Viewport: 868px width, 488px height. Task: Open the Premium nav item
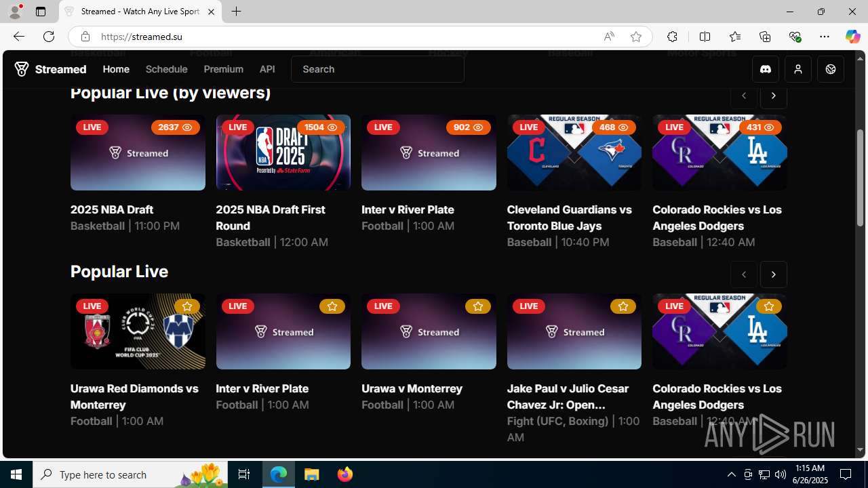click(x=223, y=69)
